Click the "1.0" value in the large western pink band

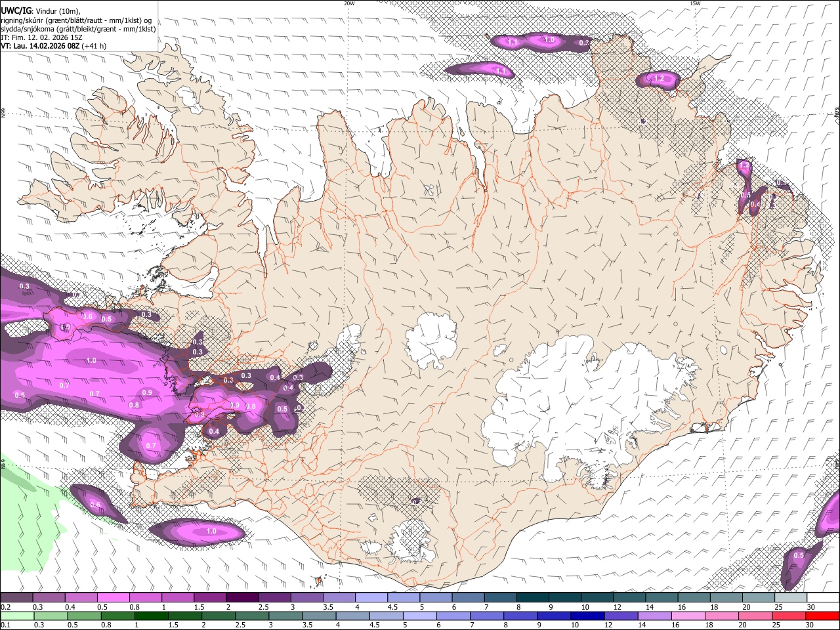click(x=91, y=360)
